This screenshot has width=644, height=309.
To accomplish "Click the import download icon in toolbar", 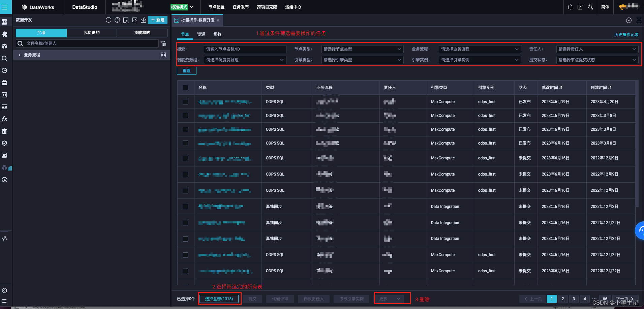I will 144,20.
